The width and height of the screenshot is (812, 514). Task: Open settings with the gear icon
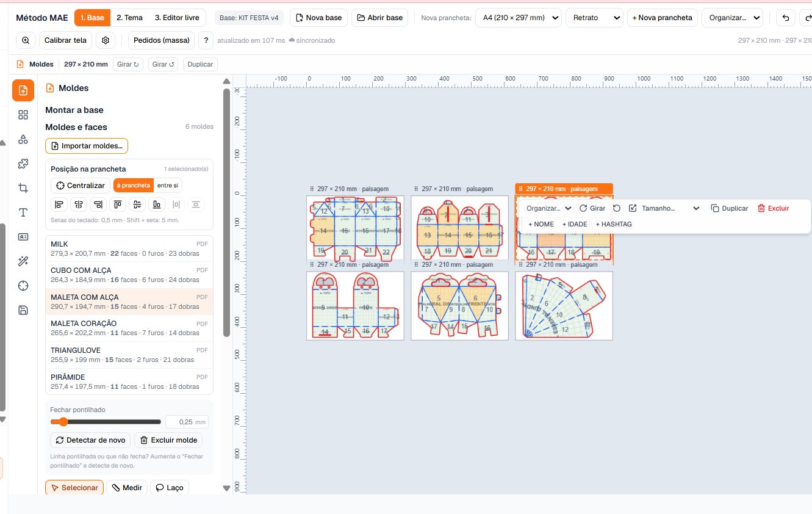coord(106,41)
